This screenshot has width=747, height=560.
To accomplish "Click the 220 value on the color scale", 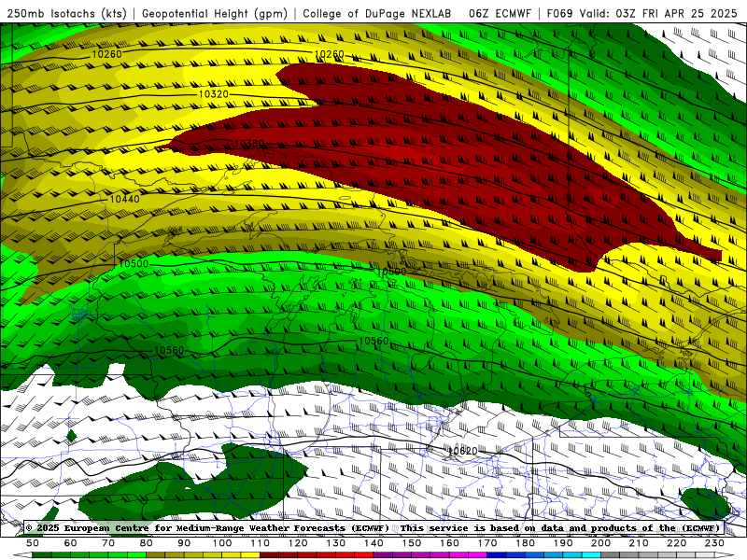I will pyautogui.click(x=676, y=543).
